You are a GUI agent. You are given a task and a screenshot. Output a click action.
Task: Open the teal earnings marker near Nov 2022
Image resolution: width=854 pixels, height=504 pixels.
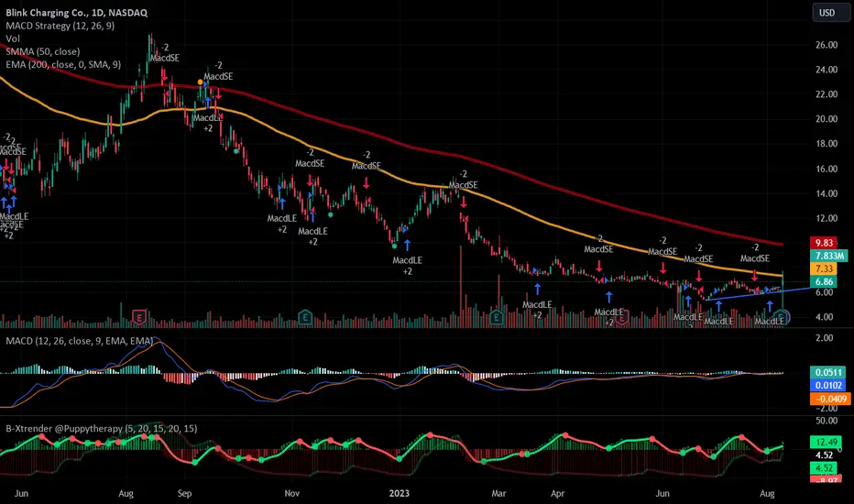305,316
